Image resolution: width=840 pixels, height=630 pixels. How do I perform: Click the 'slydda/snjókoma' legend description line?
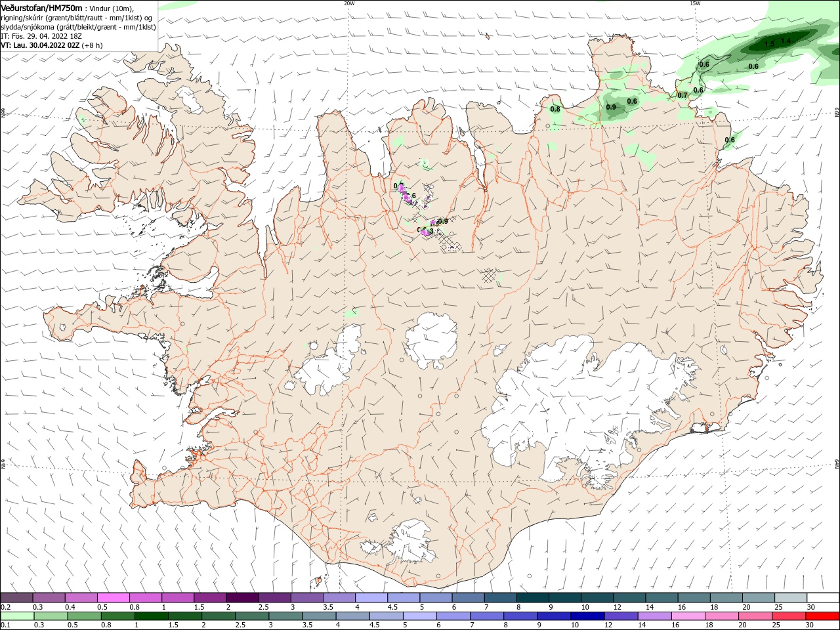78,27
